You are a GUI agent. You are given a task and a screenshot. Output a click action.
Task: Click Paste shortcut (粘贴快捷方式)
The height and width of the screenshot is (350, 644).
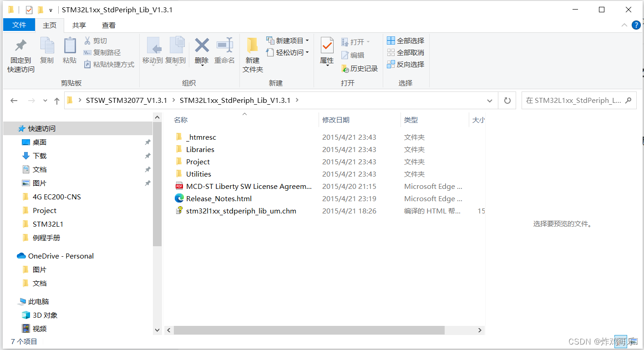click(x=109, y=65)
